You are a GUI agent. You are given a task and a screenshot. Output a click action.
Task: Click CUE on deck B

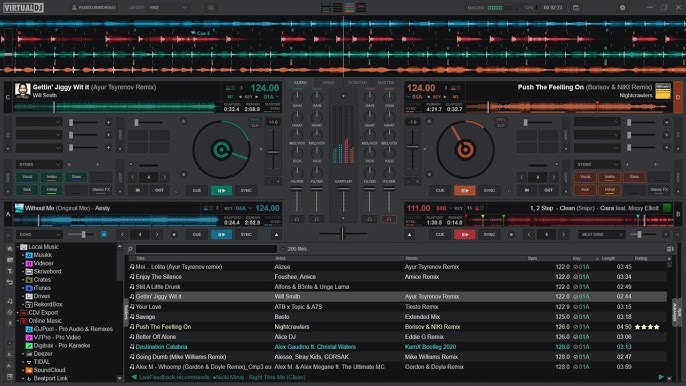click(440, 235)
